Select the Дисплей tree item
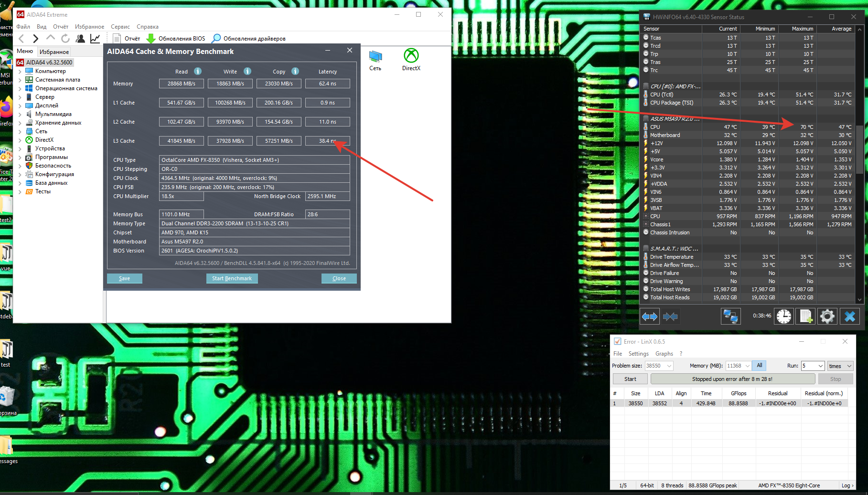868x495 pixels. tap(47, 105)
